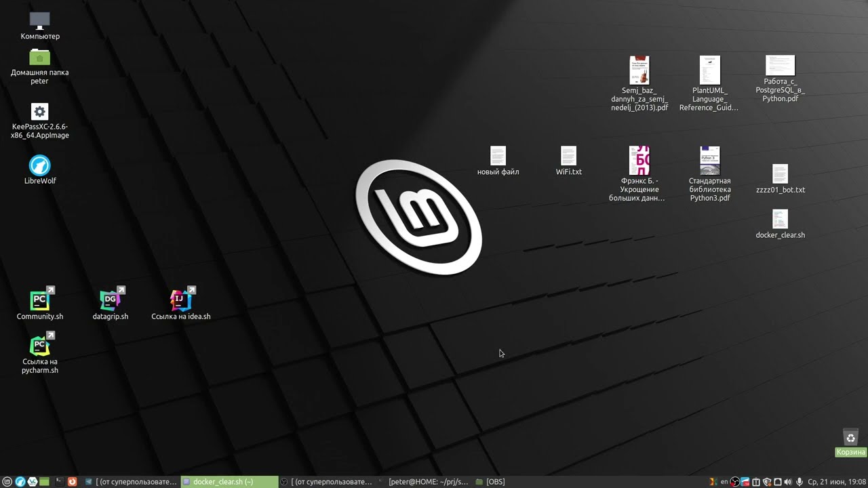Viewport: 868px width, 488px height.
Task: Launch LibreWolf from the panel
Action: tap(20, 481)
